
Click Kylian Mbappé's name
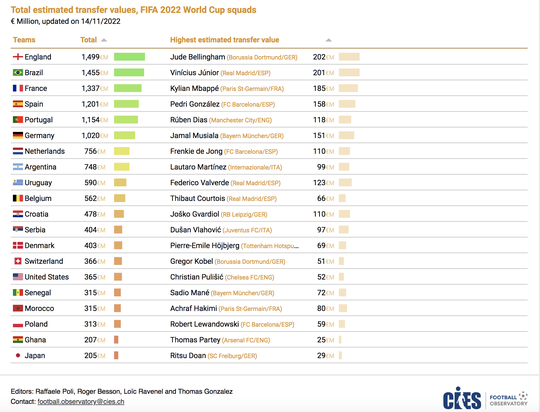pos(194,88)
